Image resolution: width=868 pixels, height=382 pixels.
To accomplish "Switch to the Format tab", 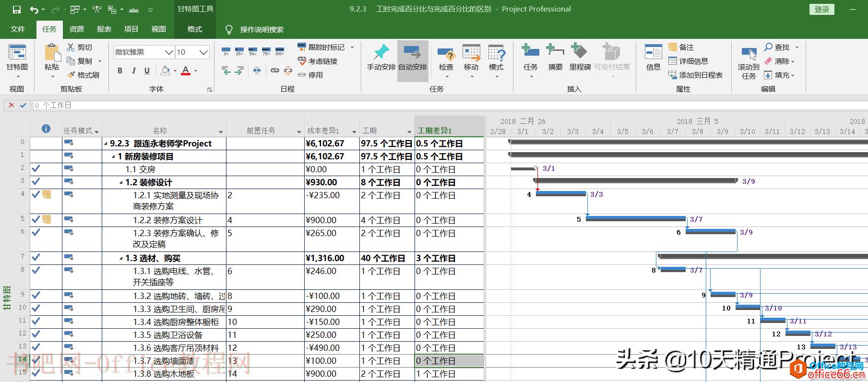I will (x=195, y=29).
